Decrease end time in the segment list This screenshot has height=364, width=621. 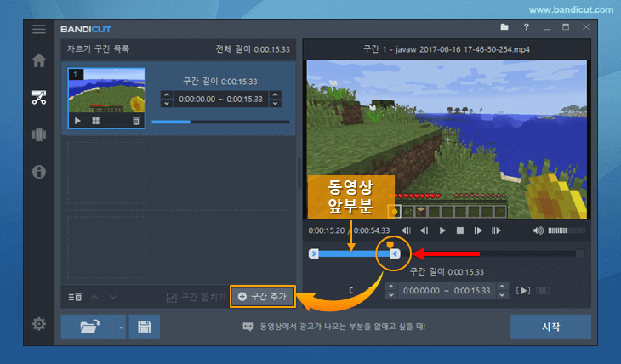click(276, 104)
